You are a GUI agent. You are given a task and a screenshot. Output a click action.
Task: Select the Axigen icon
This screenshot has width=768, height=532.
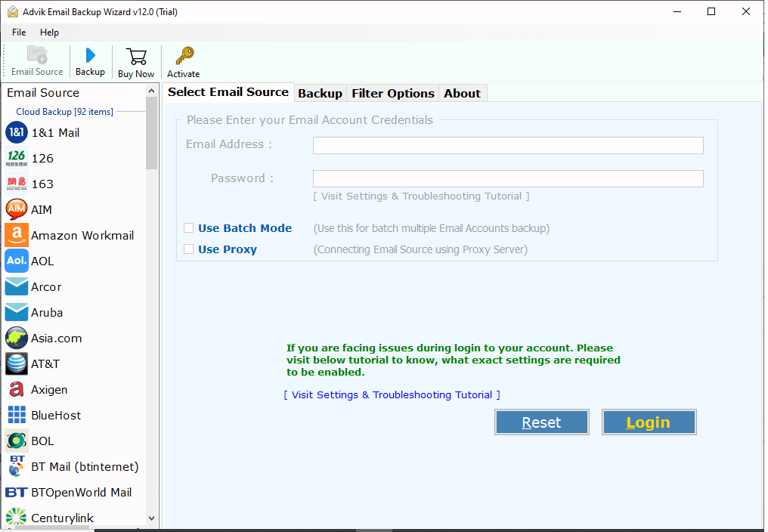pyautogui.click(x=17, y=389)
